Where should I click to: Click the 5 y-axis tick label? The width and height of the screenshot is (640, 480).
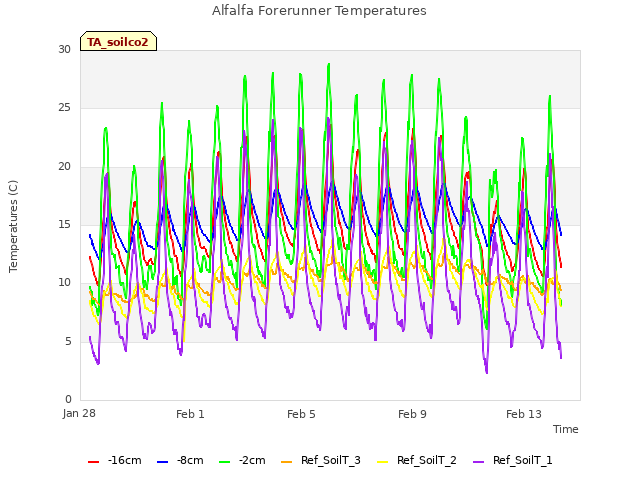click(68, 341)
